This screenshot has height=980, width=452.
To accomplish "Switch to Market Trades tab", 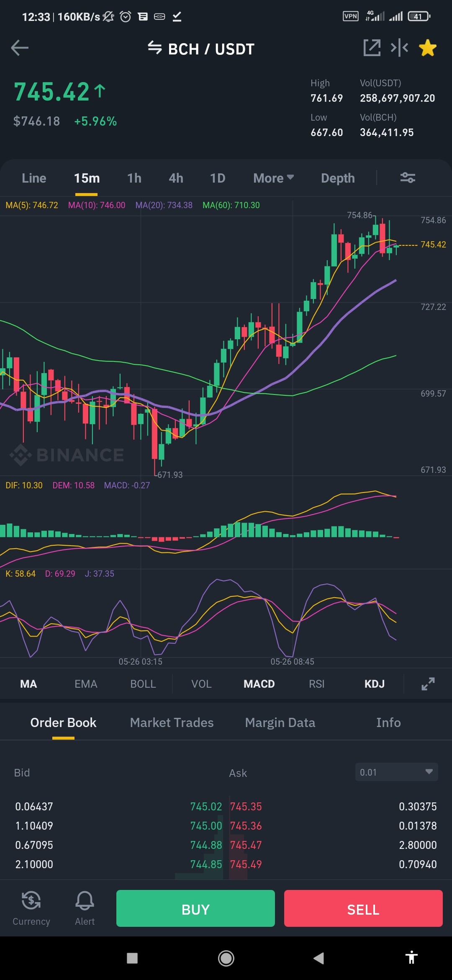I will point(172,722).
